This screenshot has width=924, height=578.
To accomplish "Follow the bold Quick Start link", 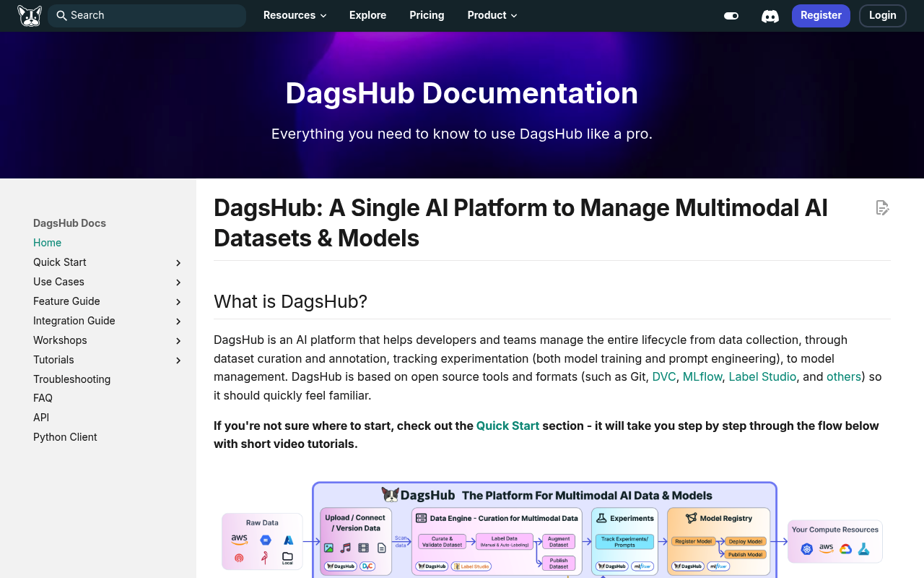I will coord(507,426).
